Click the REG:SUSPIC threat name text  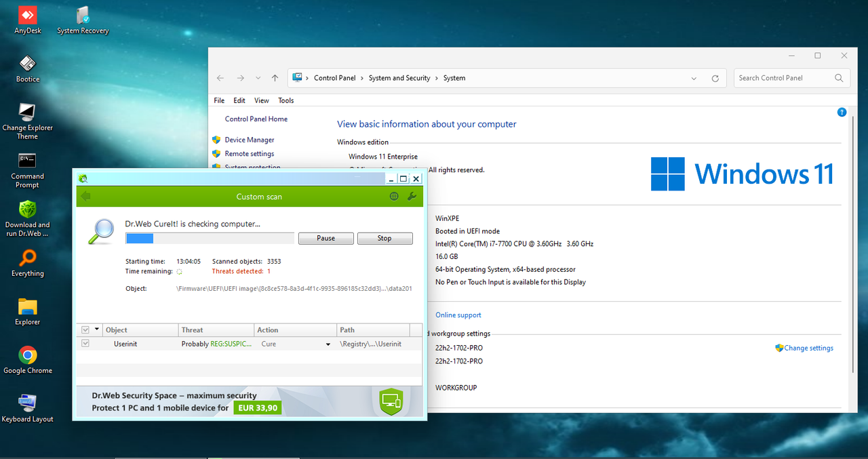tap(231, 344)
